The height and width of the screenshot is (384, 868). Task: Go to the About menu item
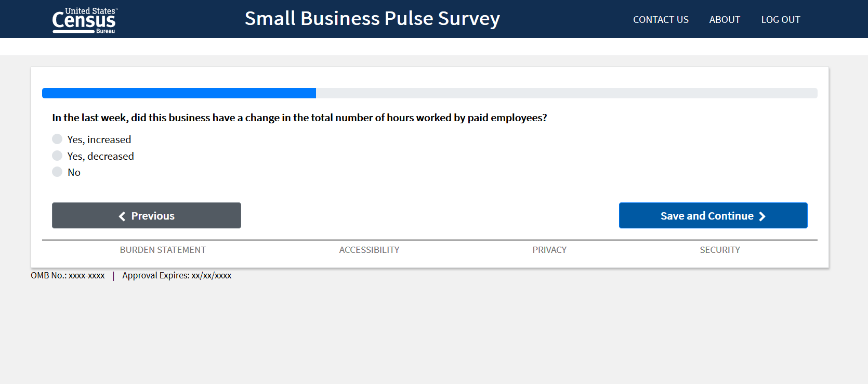(725, 20)
